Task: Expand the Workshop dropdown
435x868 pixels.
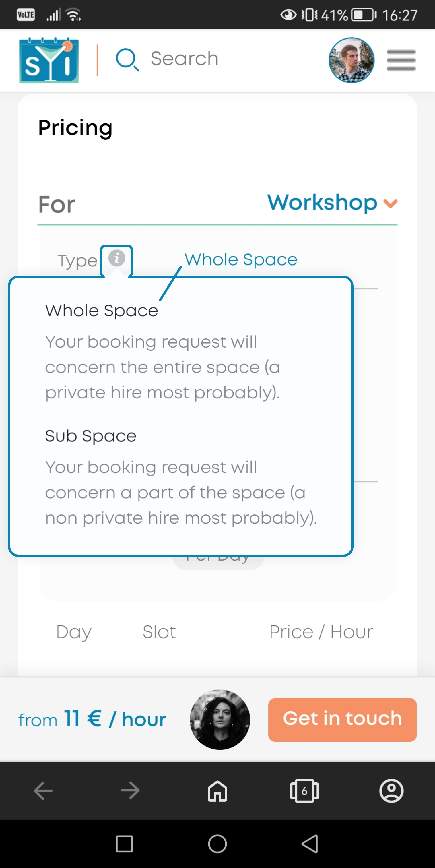Action: click(322, 203)
